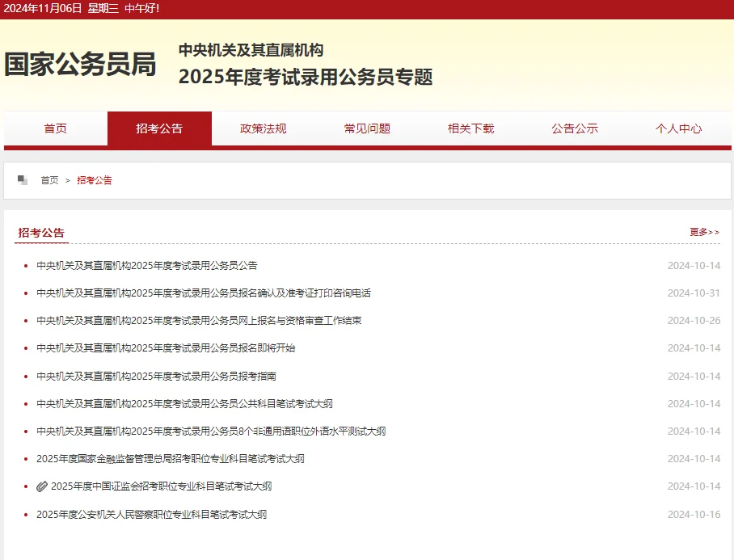The image size is (734, 560).
Task: Open the 8个非通用语职位外语水平测试大纲 link
Action: [x=211, y=432]
